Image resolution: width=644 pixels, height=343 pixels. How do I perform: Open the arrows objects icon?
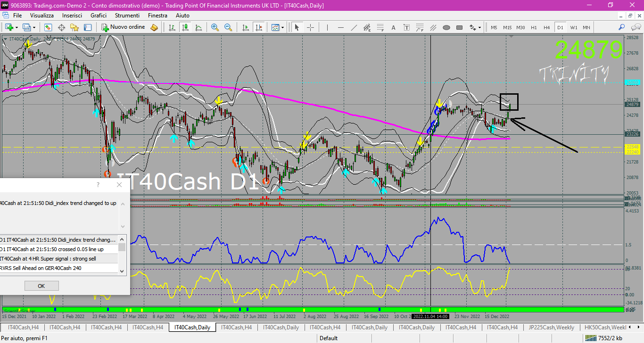pos(472,27)
